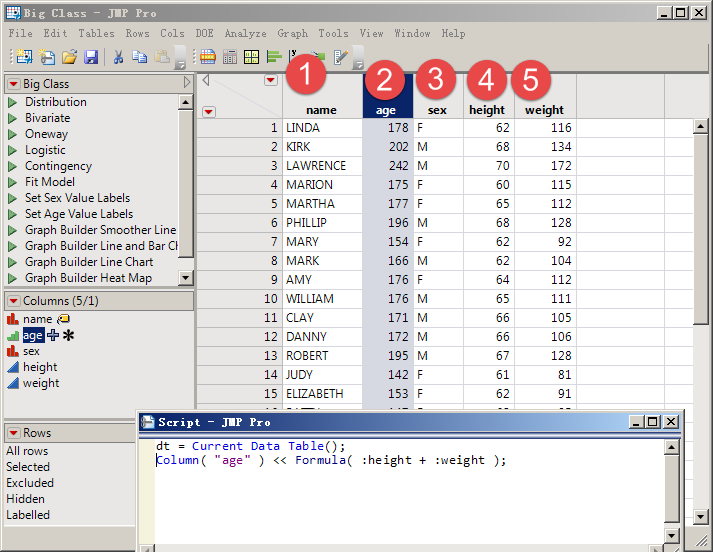Select the height column header
The width and height of the screenshot is (713, 552).
487,110
